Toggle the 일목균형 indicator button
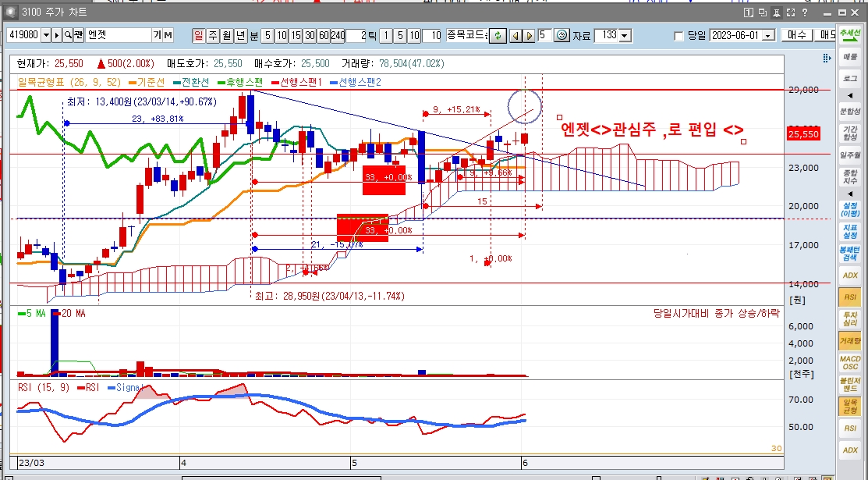The image size is (868, 480). 850,407
